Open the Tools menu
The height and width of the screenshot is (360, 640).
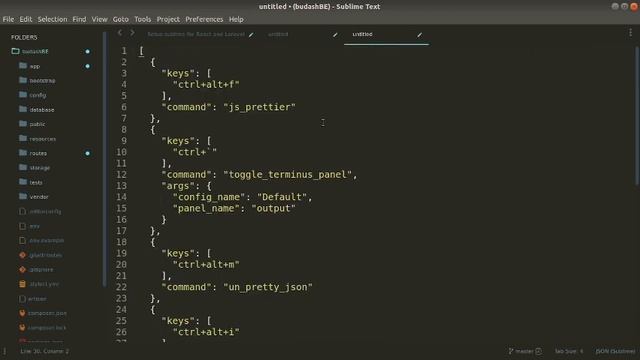(142, 19)
